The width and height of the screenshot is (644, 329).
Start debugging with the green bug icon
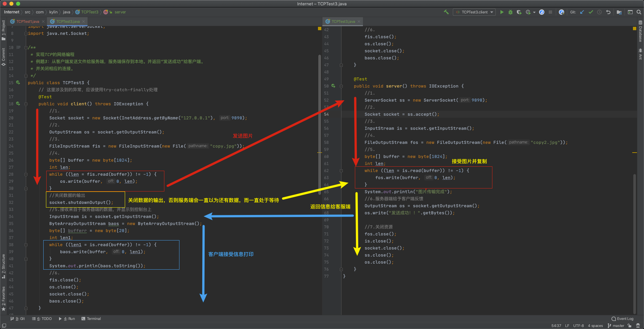pyautogui.click(x=510, y=12)
